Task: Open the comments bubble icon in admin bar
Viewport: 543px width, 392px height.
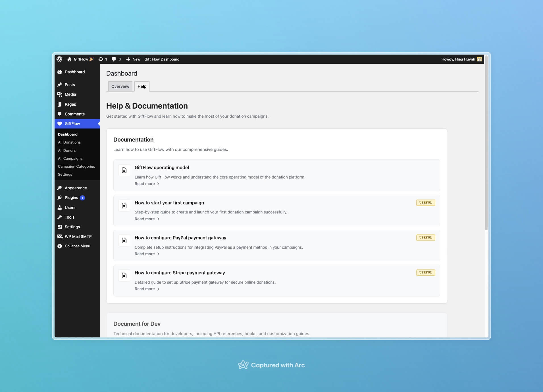Action: pyautogui.click(x=114, y=59)
